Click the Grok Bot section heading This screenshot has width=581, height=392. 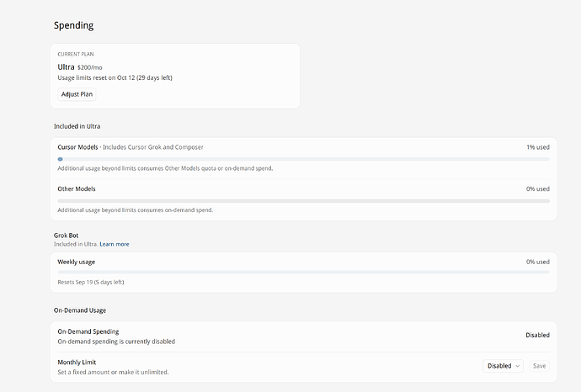[66, 236]
